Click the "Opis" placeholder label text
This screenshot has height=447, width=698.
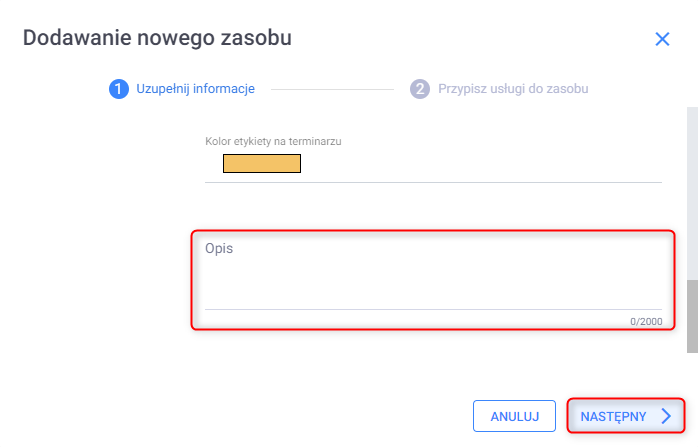[219, 248]
